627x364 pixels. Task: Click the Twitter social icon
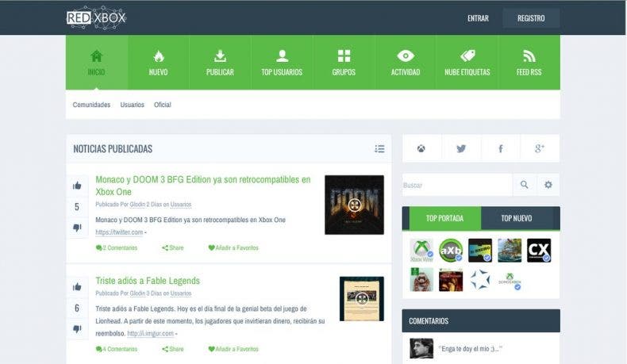[461, 148]
